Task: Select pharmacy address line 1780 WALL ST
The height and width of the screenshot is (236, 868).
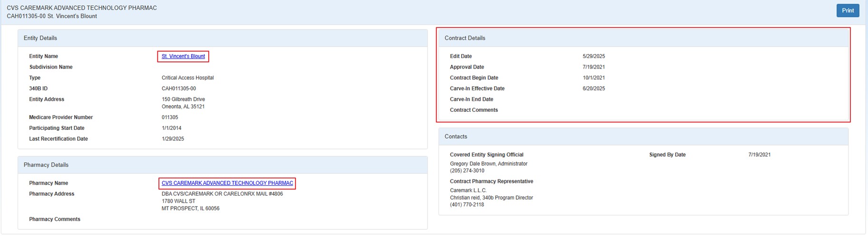Action: pos(178,201)
